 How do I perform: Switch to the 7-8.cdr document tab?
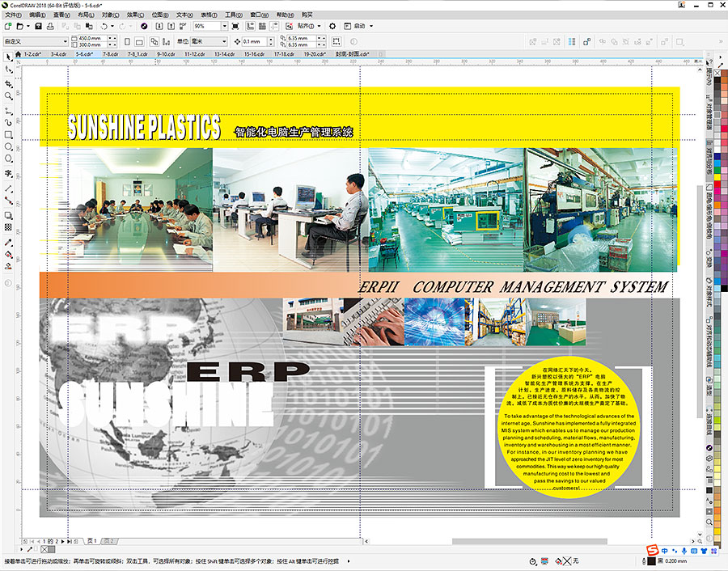pos(111,54)
